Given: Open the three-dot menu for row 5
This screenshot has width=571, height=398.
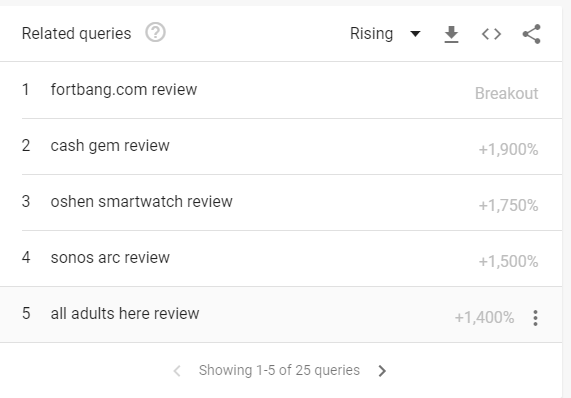Looking at the screenshot, I should click(x=535, y=318).
